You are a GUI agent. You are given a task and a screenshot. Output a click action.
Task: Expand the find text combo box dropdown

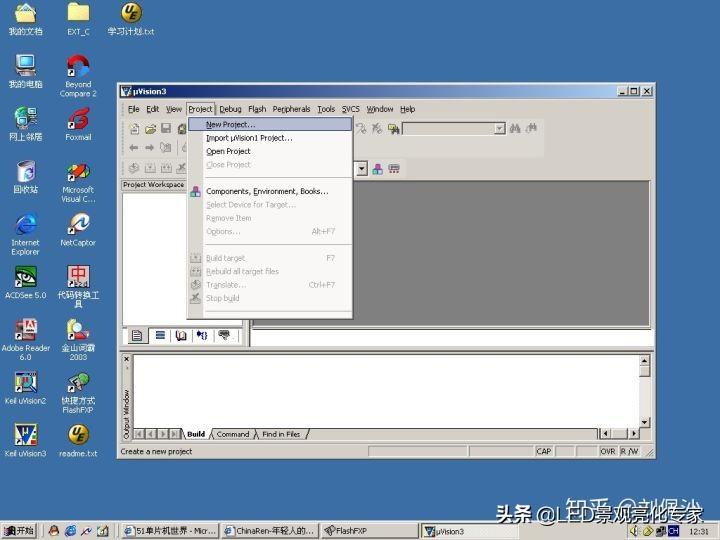pyautogui.click(x=500, y=129)
